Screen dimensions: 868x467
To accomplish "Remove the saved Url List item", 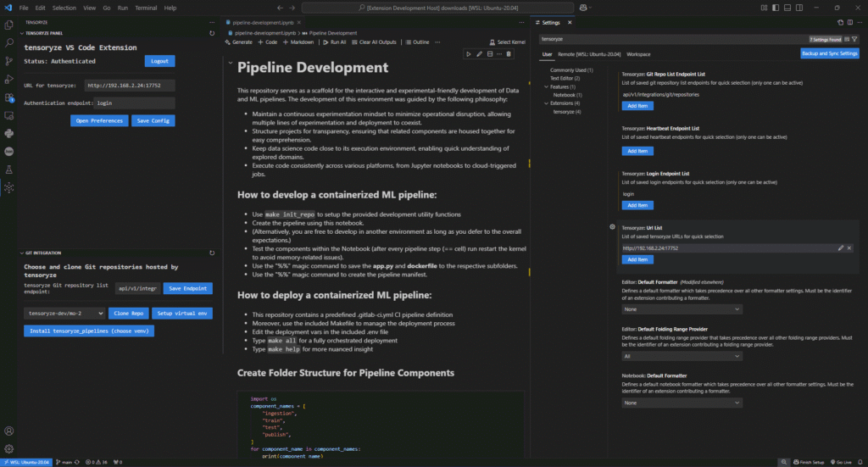I will [849, 247].
